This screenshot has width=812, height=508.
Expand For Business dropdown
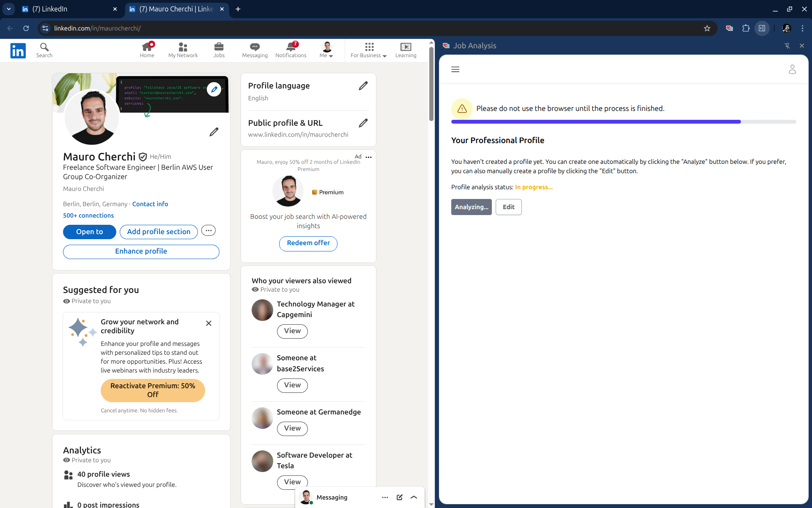coord(368,50)
